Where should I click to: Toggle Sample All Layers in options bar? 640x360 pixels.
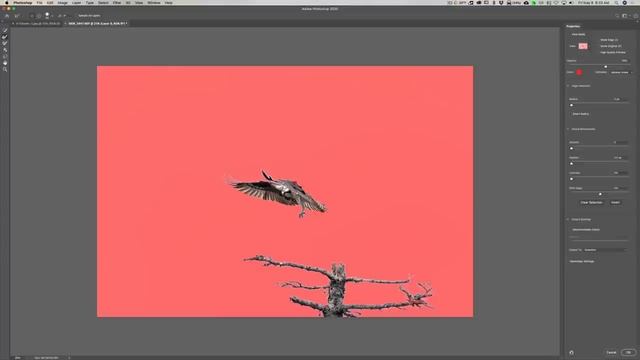[x=88, y=16]
